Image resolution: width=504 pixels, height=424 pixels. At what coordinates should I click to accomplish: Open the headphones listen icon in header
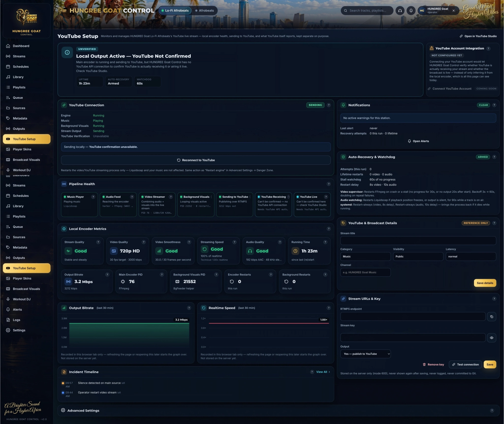[400, 11]
